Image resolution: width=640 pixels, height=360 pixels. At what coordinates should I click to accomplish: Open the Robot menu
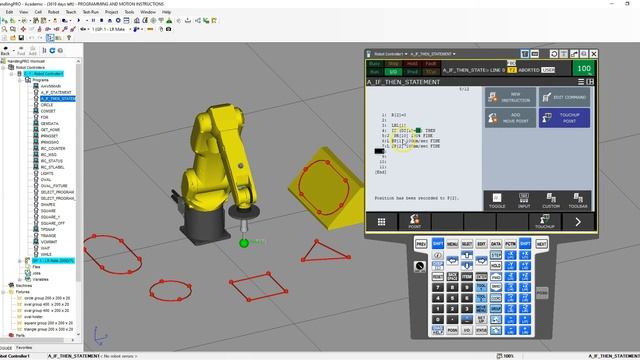click(53, 12)
